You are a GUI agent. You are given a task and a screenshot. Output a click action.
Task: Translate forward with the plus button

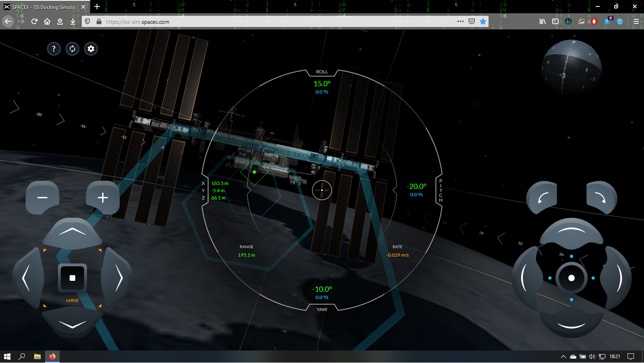pyautogui.click(x=103, y=197)
